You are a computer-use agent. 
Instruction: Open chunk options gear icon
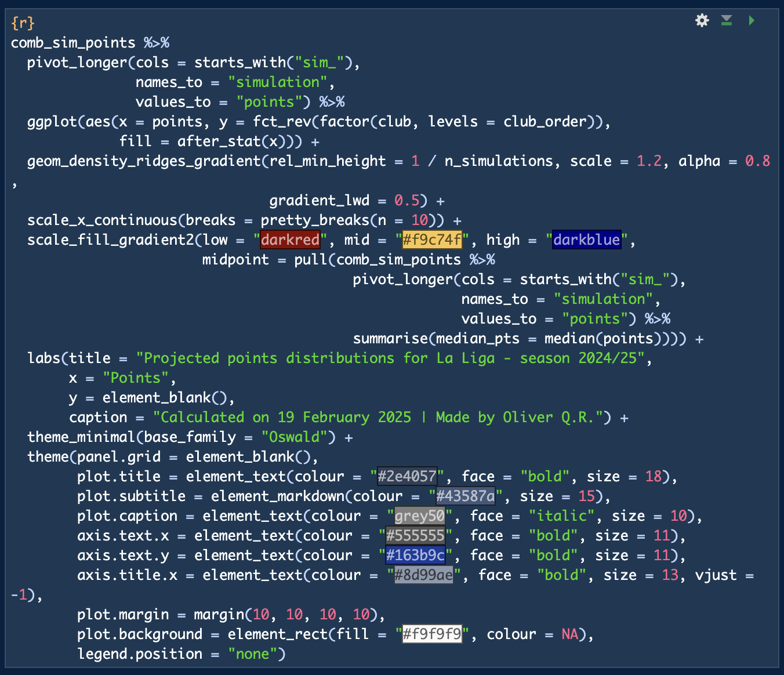coord(702,21)
